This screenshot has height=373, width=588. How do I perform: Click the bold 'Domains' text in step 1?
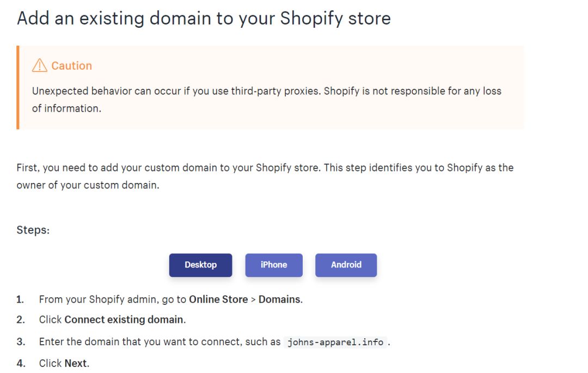(x=279, y=299)
